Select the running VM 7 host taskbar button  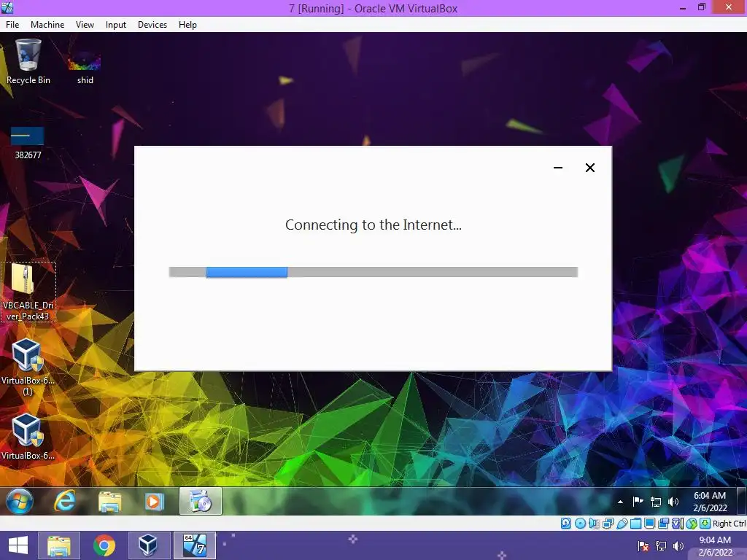point(194,545)
